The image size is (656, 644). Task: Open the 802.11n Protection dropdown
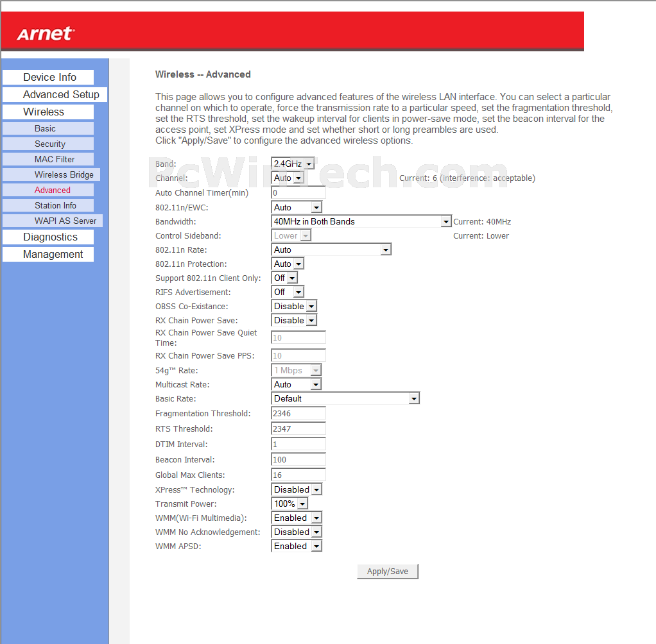pos(288,264)
